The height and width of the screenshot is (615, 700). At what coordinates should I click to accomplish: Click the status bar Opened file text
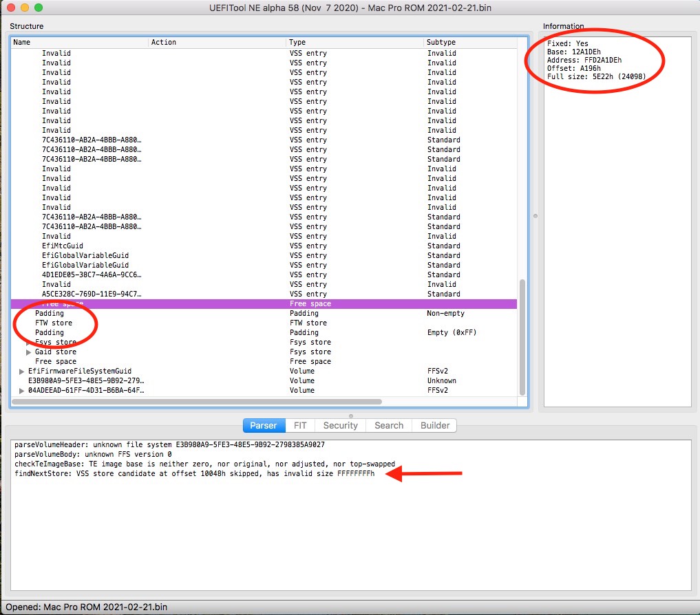[x=87, y=607]
